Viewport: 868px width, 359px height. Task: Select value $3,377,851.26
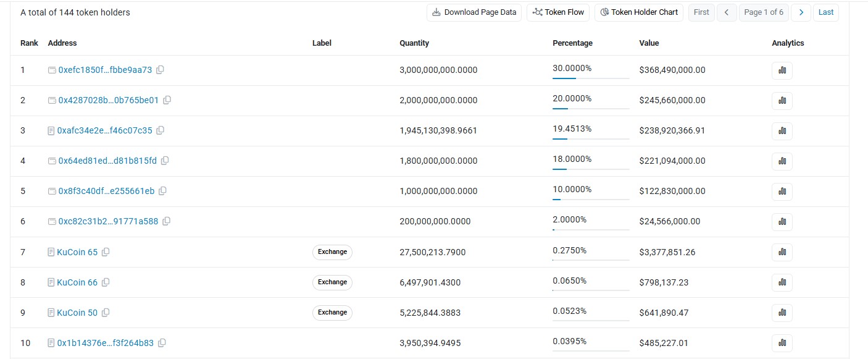[667, 252]
